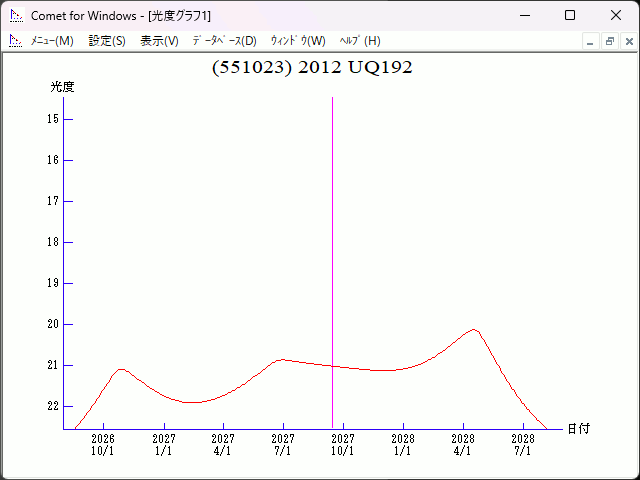Click the red curve peak near 2027 7/1
The width and height of the screenshot is (640, 480).
(x=282, y=360)
